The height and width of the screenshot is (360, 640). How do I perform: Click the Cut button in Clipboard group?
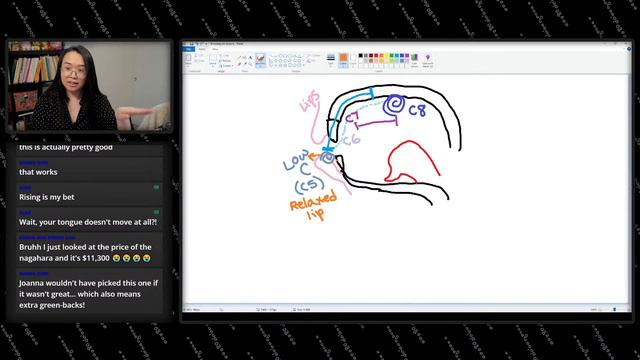coord(199,56)
